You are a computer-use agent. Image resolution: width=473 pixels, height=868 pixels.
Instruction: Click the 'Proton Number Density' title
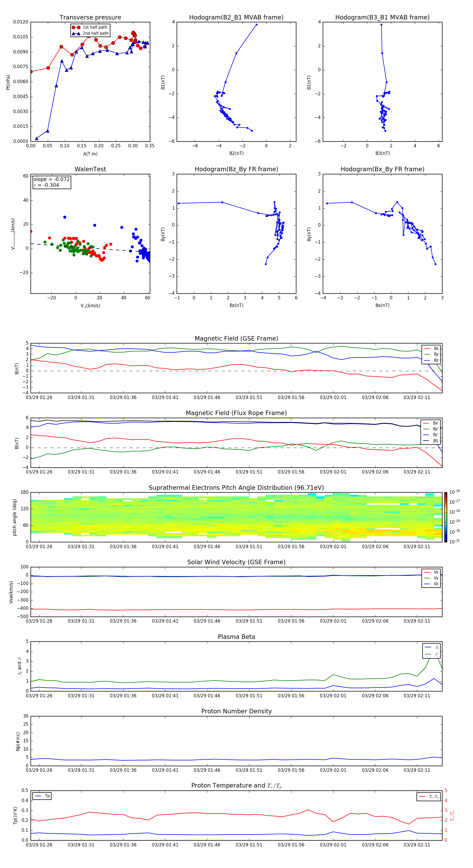click(236, 711)
